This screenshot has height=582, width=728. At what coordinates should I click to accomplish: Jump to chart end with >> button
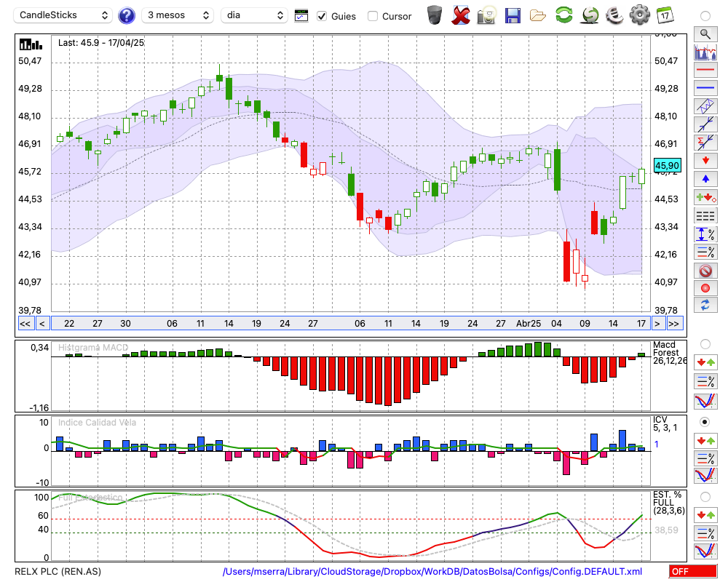(x=674, y=324)
